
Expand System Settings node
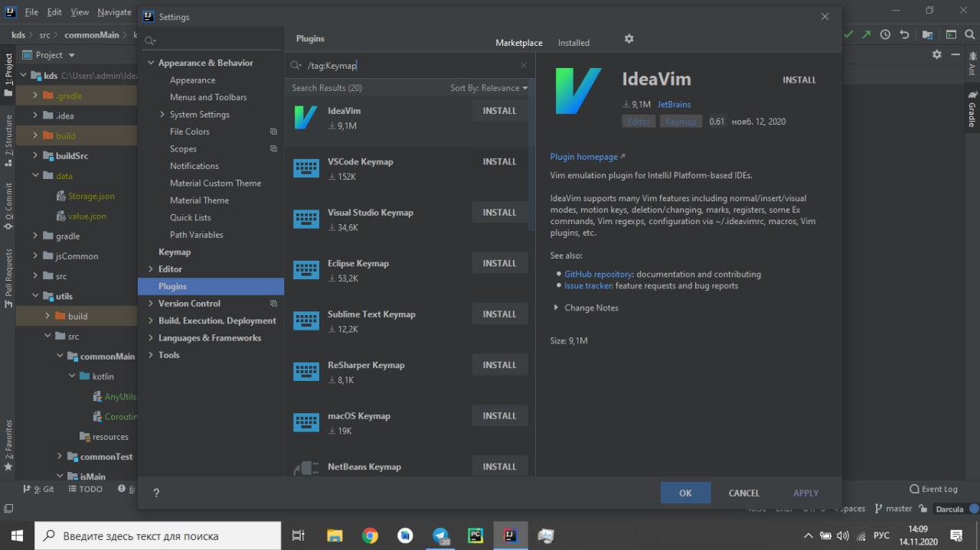162,115
